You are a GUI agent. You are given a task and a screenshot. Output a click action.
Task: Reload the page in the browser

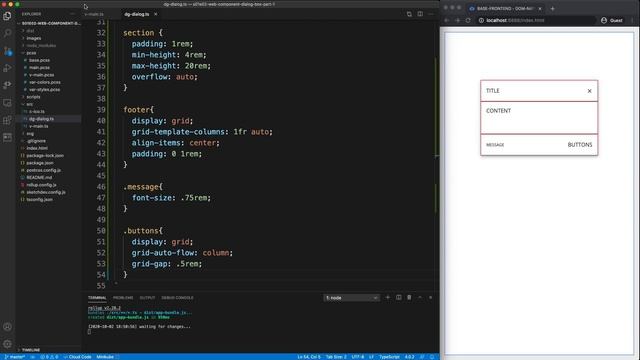[468, 20]
